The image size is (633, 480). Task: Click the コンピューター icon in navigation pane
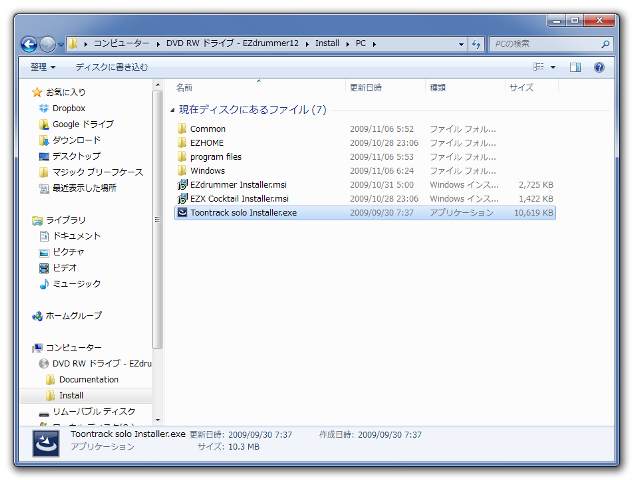(x=37, y=348)
